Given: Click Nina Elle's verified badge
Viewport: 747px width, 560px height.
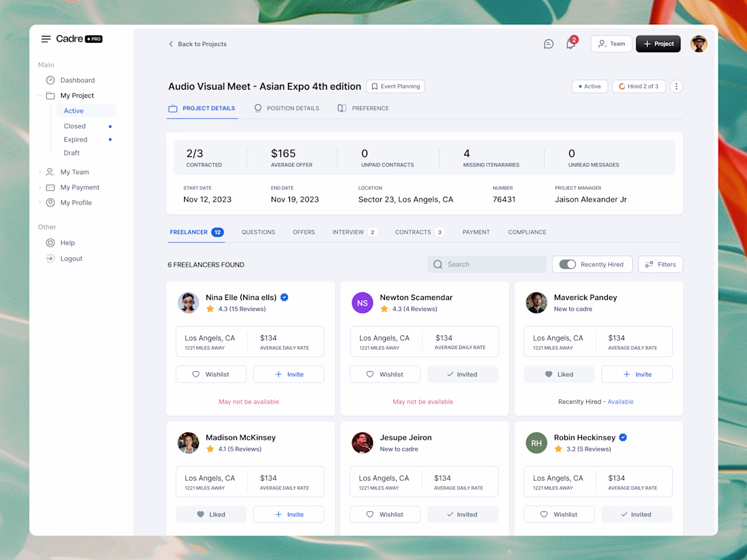Looking at the screenshot, I should pyautogui.click(x=285, y=297).
